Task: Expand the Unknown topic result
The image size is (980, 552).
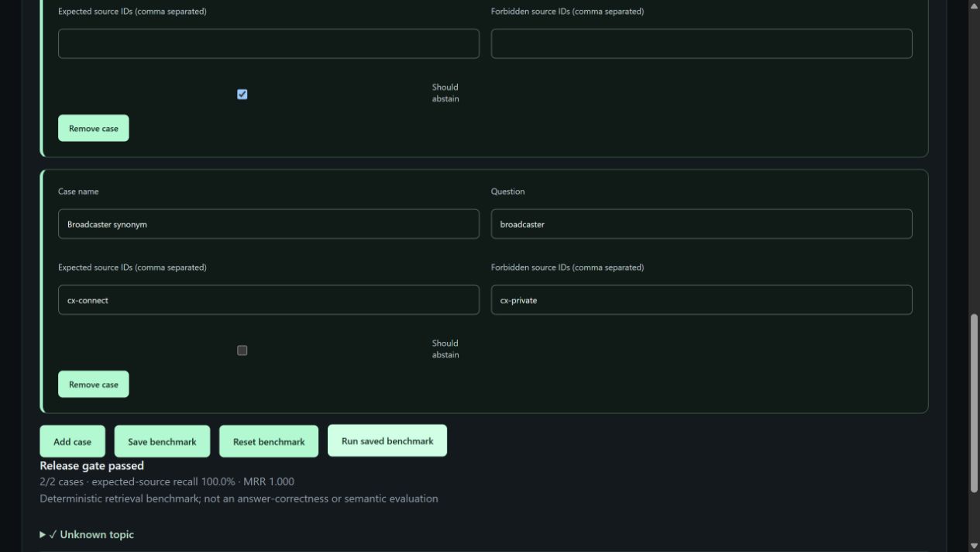Action: point(87,534)
